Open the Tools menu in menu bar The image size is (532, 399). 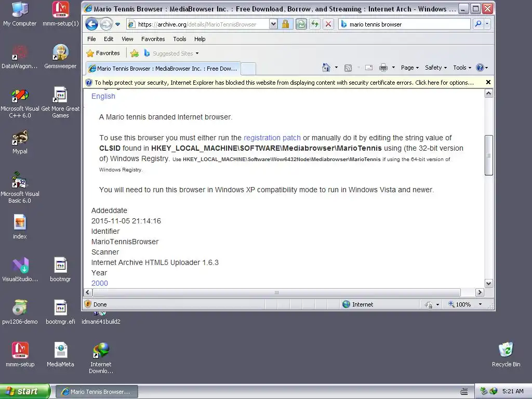coord(179,39)
